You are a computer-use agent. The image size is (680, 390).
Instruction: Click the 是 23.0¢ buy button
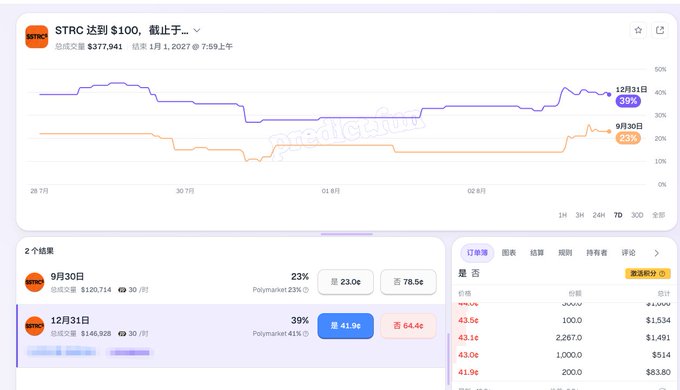(x=346, y=282)
